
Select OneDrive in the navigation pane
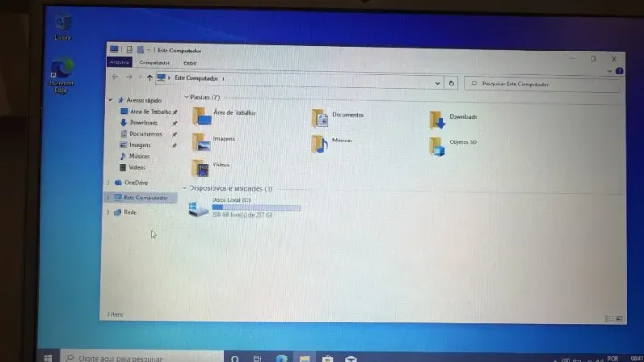pos(136,182)
